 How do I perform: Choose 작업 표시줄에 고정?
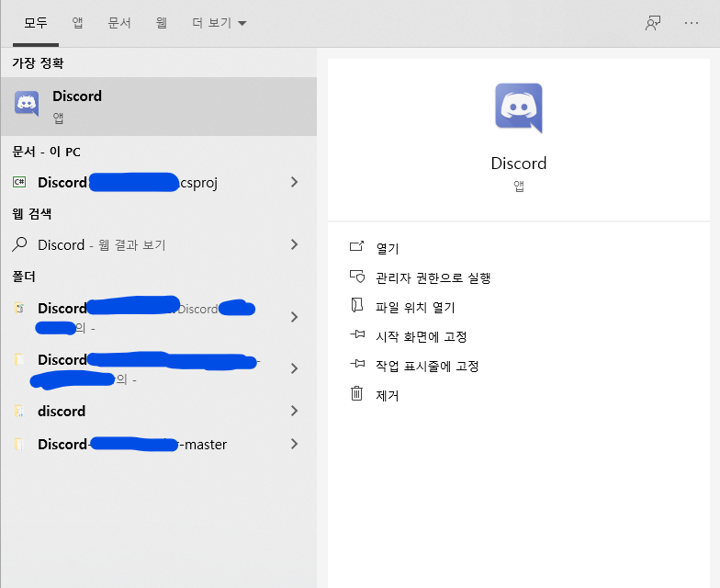[428, 366]
